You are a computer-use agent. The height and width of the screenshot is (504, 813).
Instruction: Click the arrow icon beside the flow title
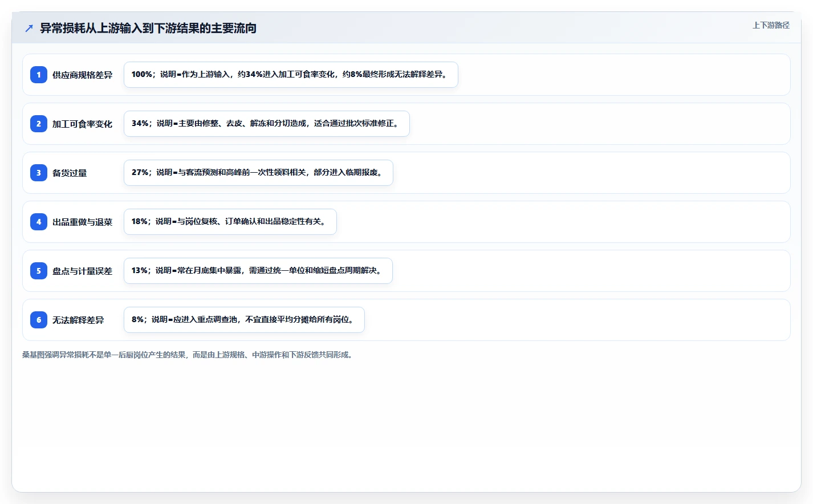29,28
